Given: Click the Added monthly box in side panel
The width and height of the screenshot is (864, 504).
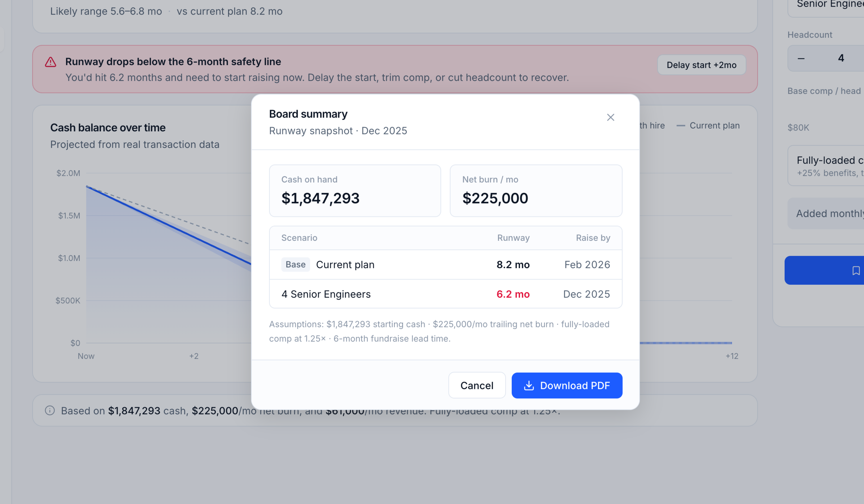Looking at the screenshot, I should click(x=826, y=213).
